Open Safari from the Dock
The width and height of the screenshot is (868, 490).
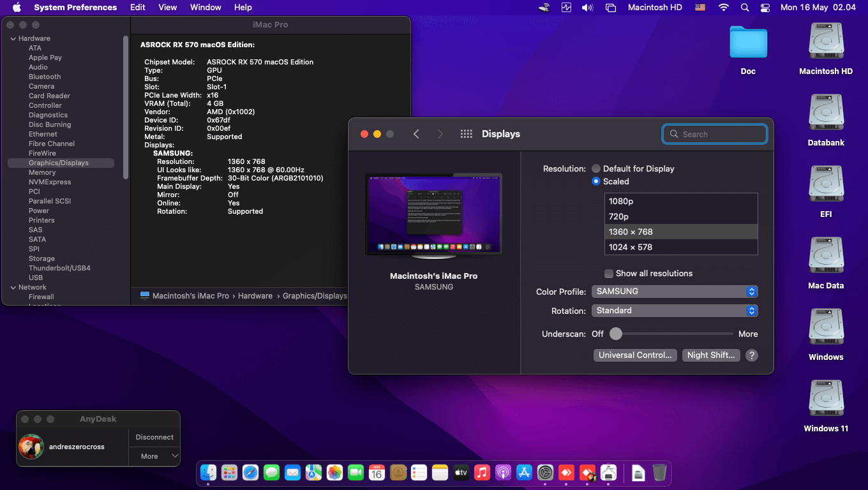[x=250, y=473]
